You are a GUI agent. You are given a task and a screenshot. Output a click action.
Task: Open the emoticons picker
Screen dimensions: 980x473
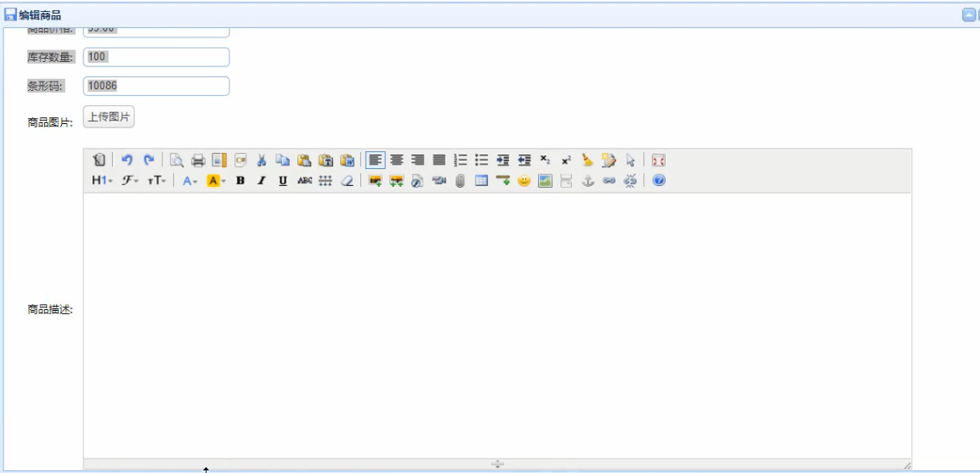pyautogui.click(x=524, y=181)
